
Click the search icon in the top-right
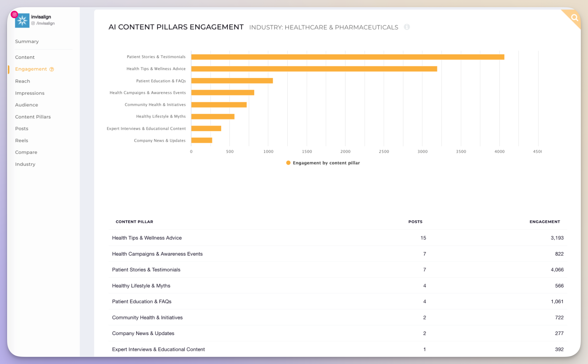(x=573, y=17)
